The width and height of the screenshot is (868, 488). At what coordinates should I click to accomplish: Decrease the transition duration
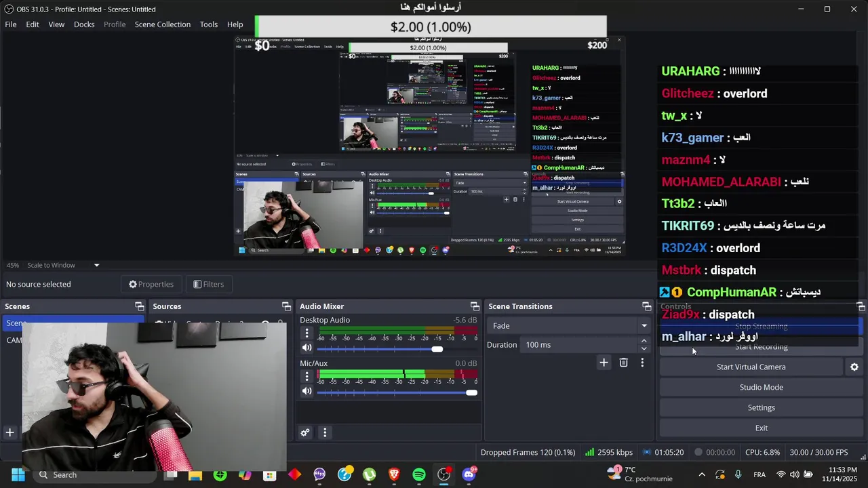point(644,348)
